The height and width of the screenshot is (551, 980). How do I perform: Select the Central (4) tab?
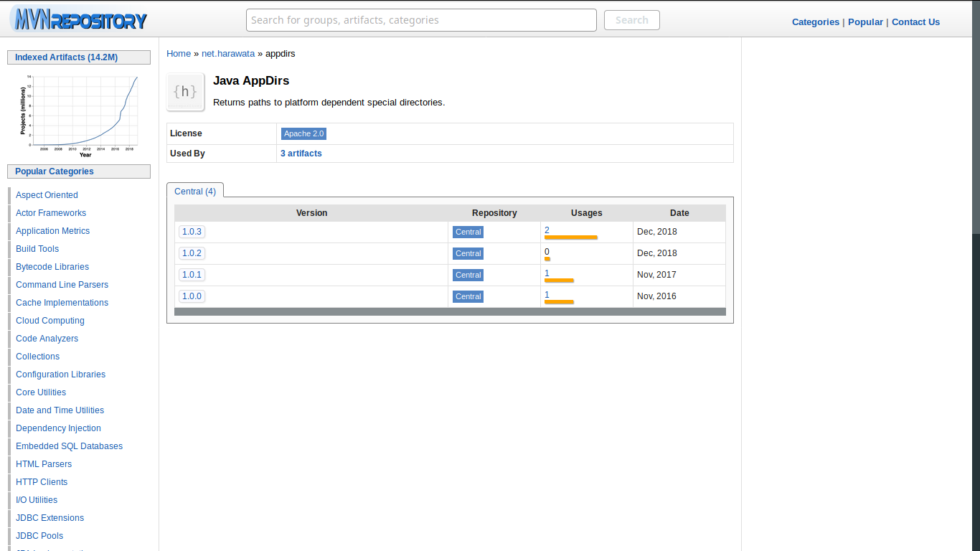point(195,191)
